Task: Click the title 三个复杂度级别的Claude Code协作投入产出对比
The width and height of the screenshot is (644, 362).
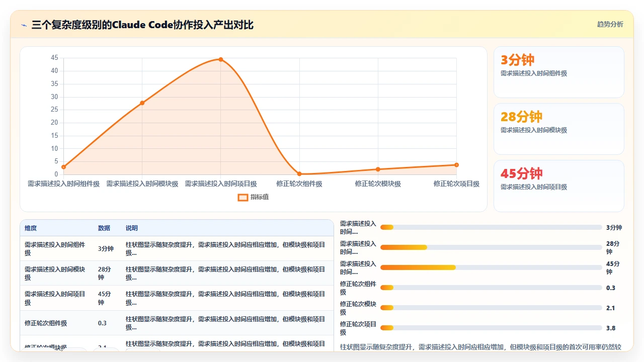Action: tap(142, 25)
